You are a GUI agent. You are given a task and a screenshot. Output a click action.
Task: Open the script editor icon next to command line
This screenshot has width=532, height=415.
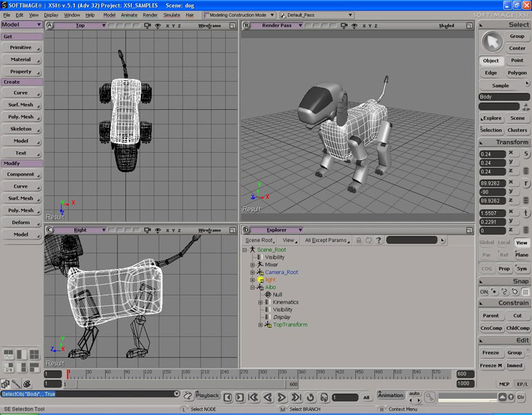pyautogui.click(x=188, y=396)
